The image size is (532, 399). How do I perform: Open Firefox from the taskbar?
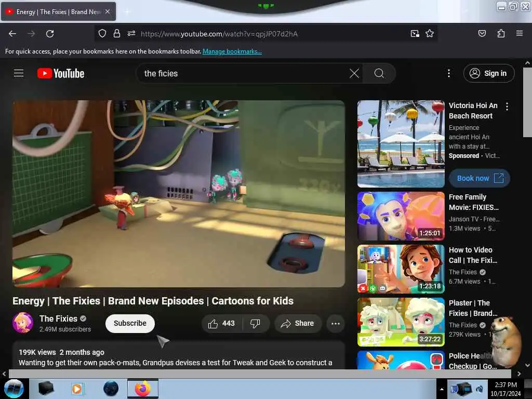click(x=142, y=389)
